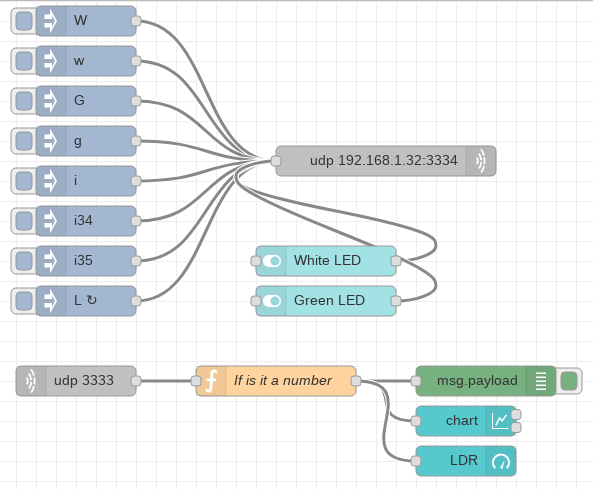Click the inject button for node i
Viewport: 593px width, 489px height.
(24, 181)
